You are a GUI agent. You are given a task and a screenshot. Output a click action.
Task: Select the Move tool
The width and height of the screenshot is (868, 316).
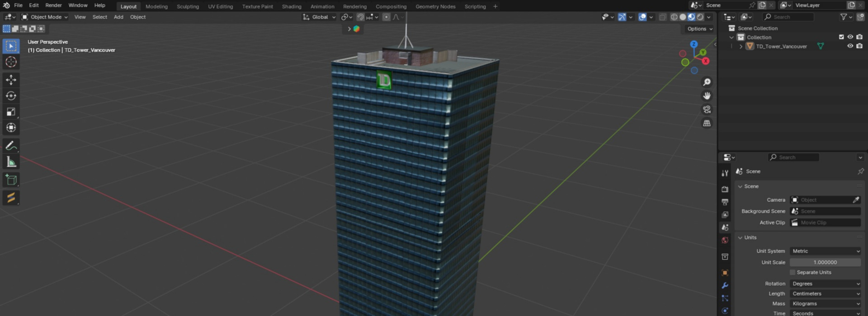[11, 80]
